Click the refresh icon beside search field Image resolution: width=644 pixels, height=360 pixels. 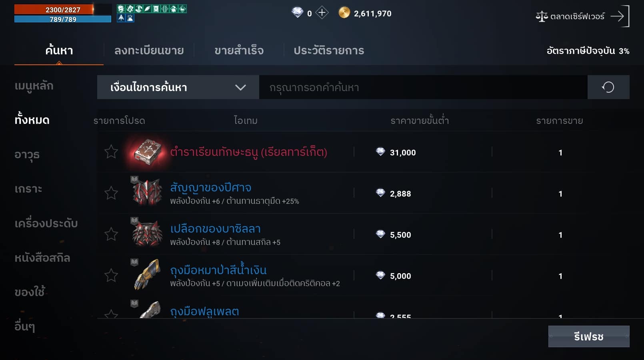coord(608,87)
